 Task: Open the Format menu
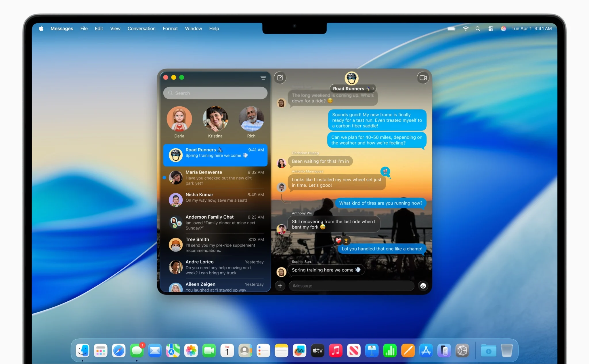[x=170, y=28]
